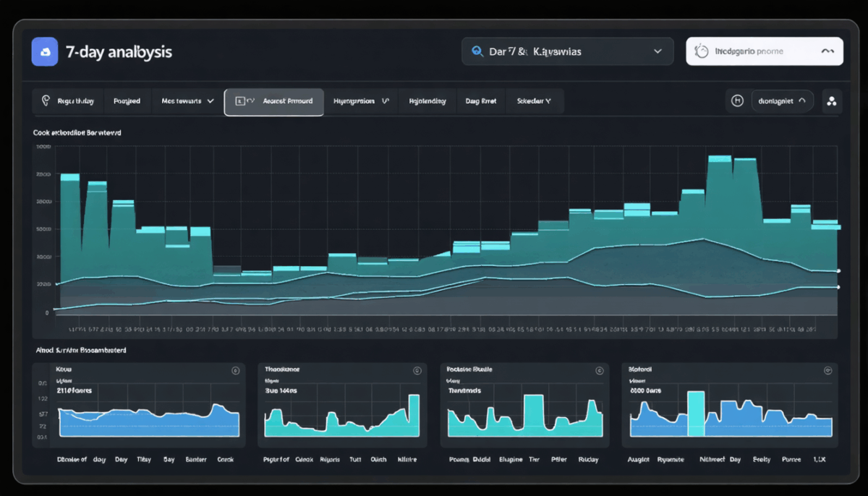This screenshot has width=868, height=496.
Task: Open the three-dots cluster icon at toolbar end
Action: click(831, 101)
